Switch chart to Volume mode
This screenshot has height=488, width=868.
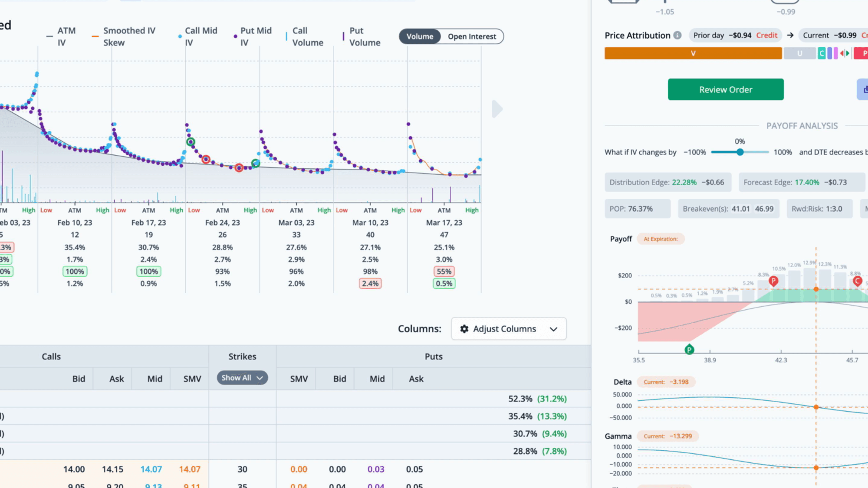point(420,36)
